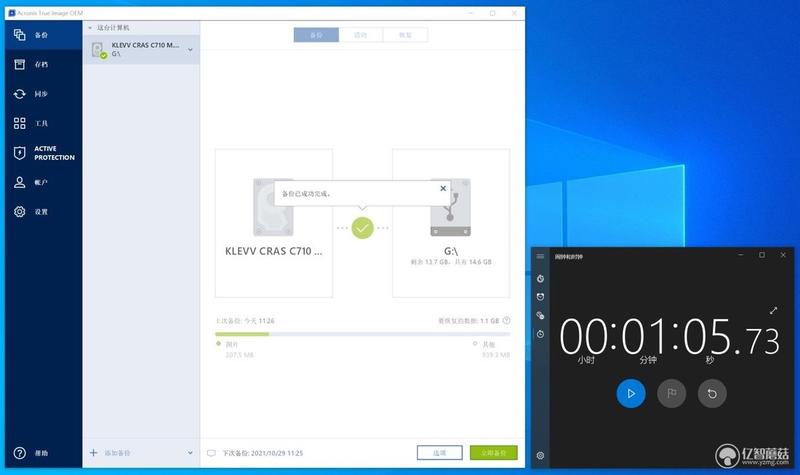
Task: Open the Archive (存档) section in sidebar
Action: click(43, 64)
